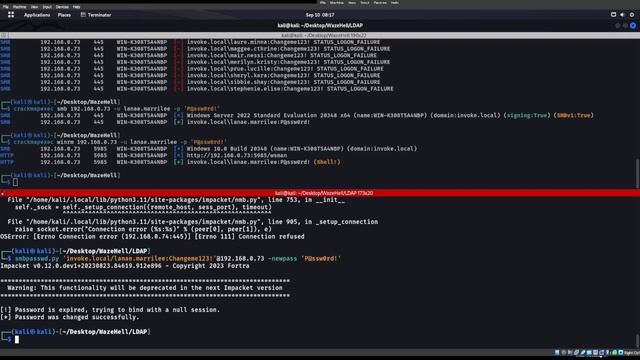Click the volume speaker in the Kali tray
Screen dimensions: 640x360
(622, 15)
